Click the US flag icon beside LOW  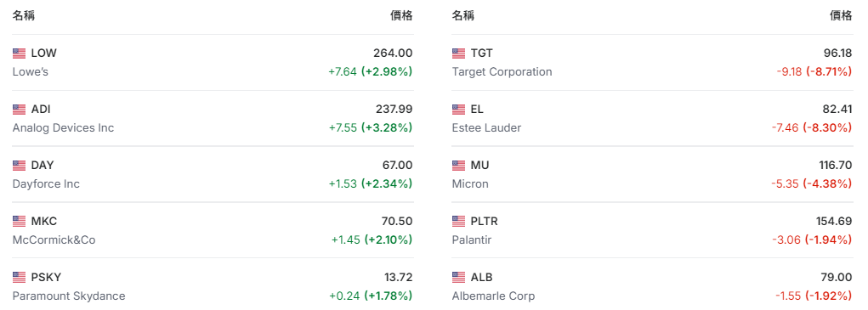click(x=20, y=54)
